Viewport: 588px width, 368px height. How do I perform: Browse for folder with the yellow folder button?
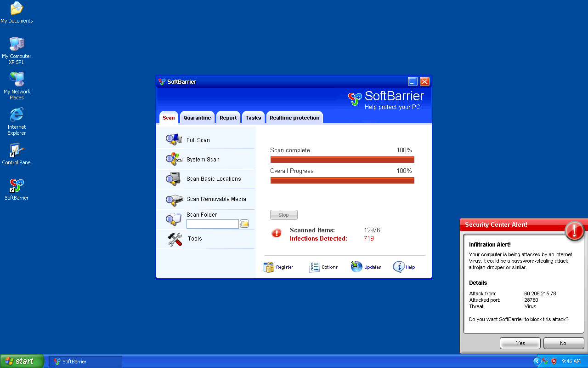pos(244,224)
